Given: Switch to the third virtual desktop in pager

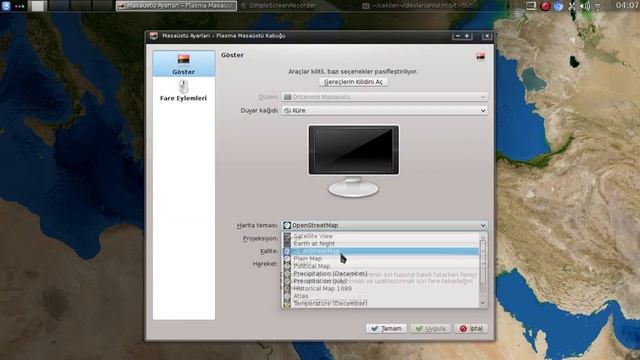Looking at the screenshot, I should tap(80, 5).
